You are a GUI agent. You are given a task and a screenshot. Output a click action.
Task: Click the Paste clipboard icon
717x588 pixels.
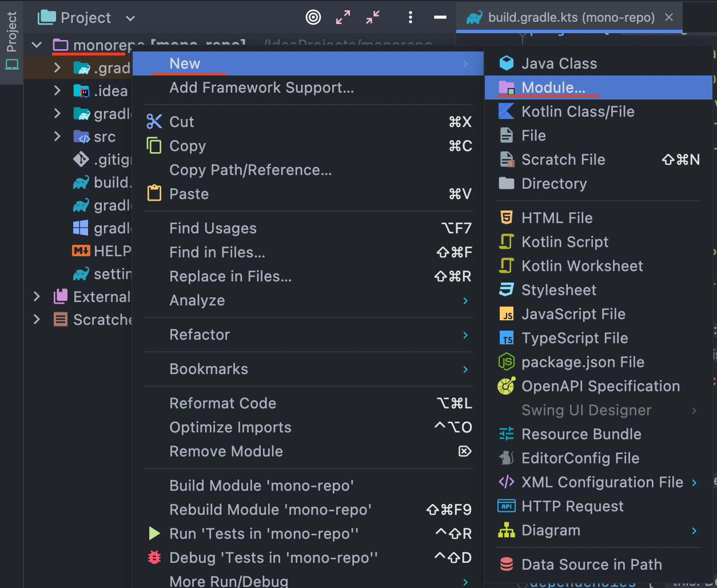pyautogui.click(x=154, y=193)
